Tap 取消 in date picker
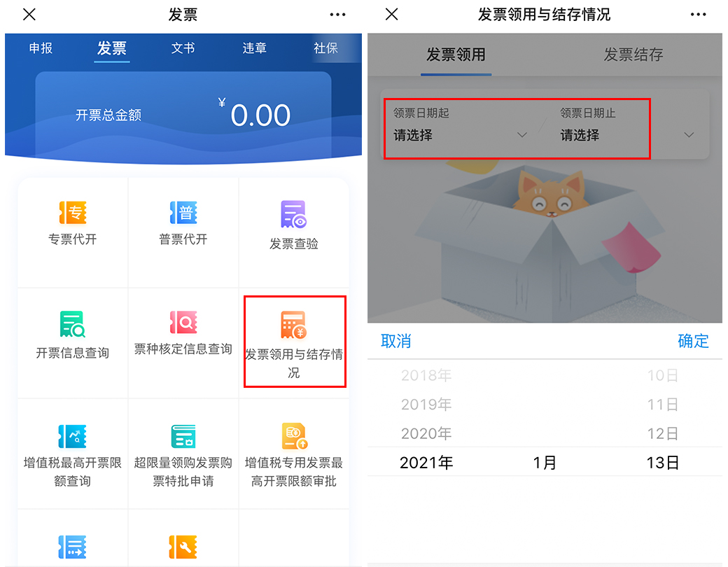The image size is (728, 567). [396, 342]
